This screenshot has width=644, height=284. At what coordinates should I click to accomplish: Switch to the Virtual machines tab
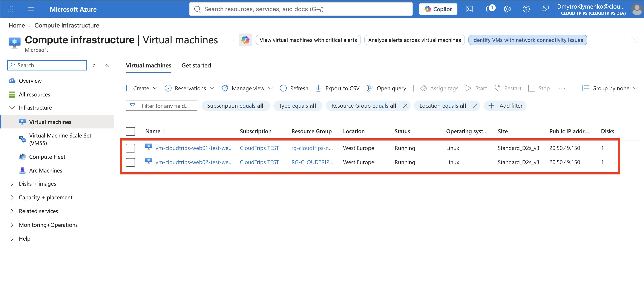149,65
